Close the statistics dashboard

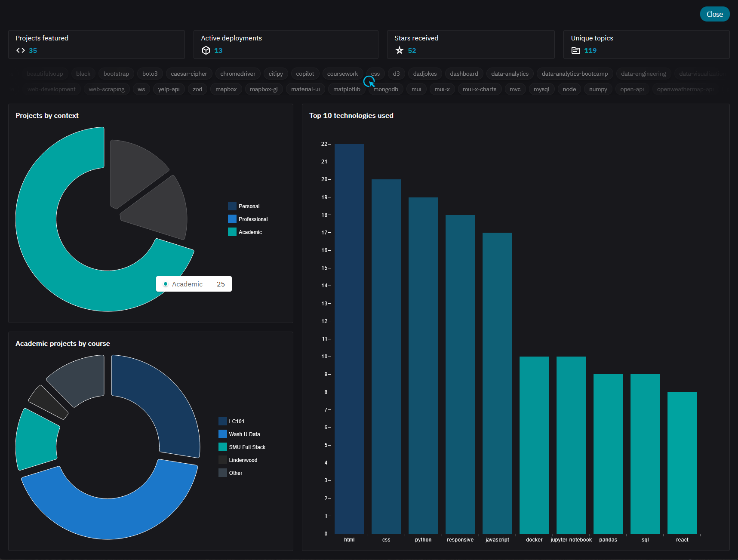tap(714, 14)
